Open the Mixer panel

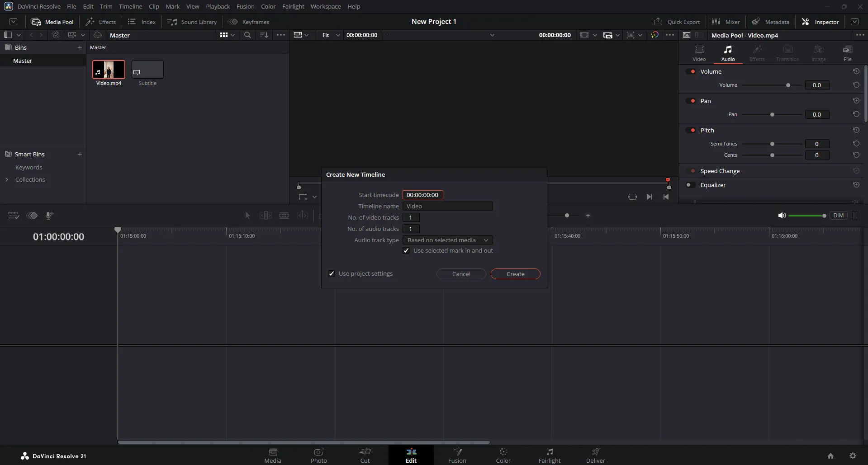(x=726, y=22)
